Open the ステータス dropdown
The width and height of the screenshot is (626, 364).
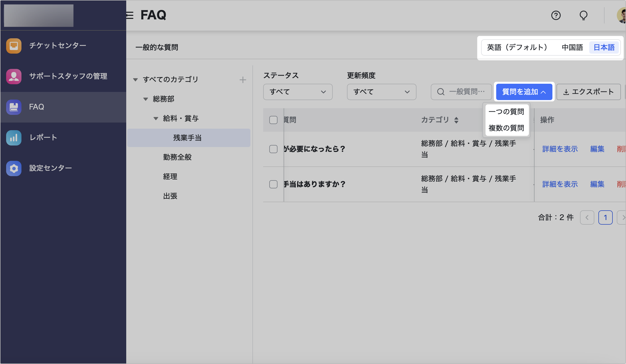(x=298, y=92)
